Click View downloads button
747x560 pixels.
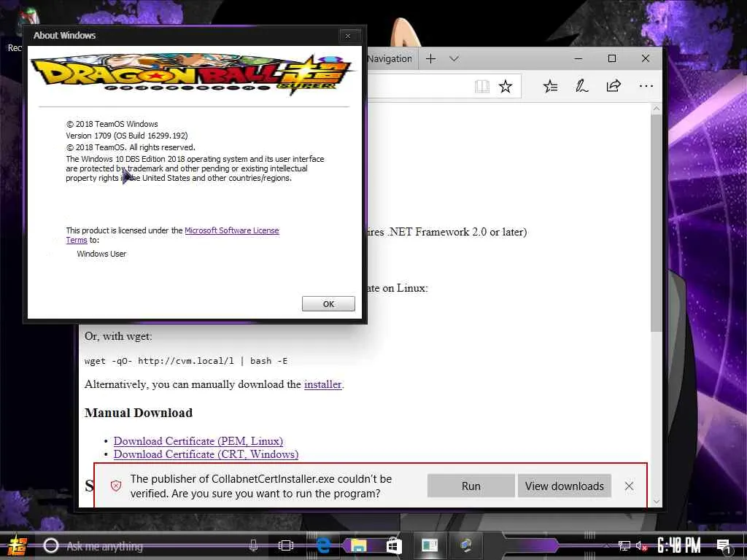(x=564, y=486)
